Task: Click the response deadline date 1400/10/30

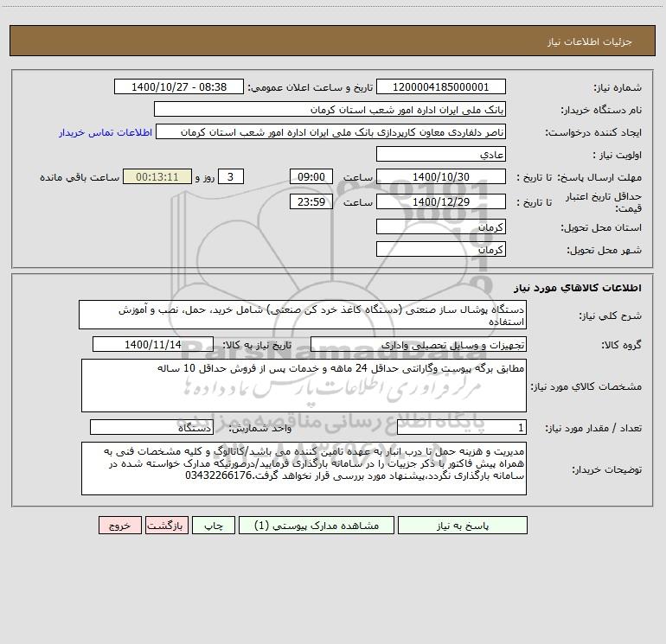Action: (x=441, y=176)
